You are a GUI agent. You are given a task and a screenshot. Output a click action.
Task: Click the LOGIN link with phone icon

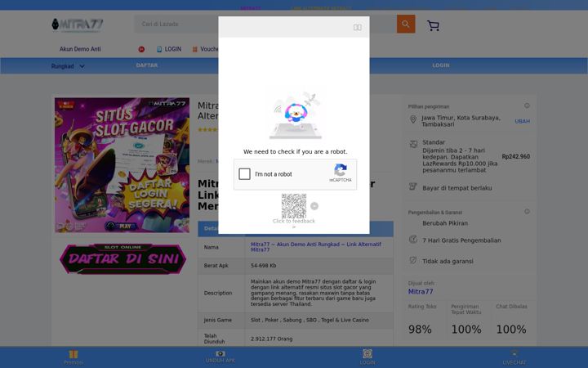point(169,49)
